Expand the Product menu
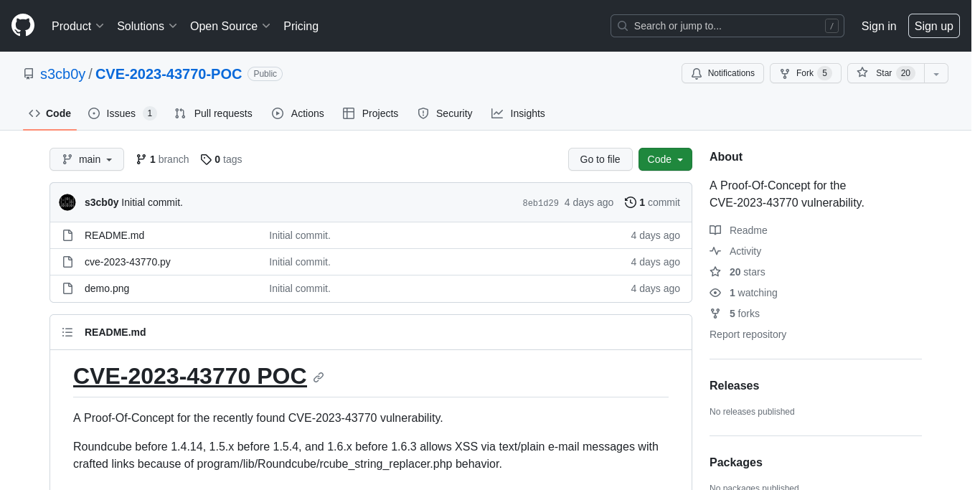Screen dimensions: 980x490 coord(77,26)
